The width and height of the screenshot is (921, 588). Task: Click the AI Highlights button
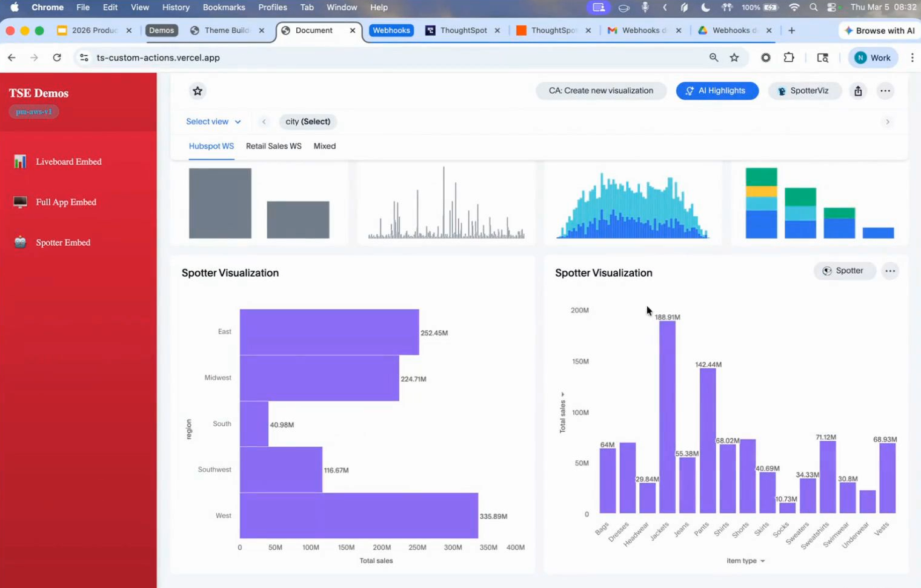coord(717,91)
